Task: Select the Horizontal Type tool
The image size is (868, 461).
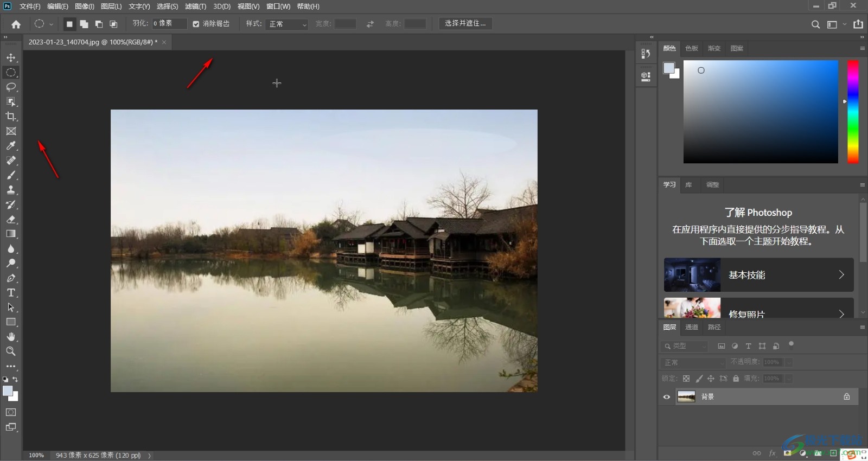Action: click(x=11, y=292)
